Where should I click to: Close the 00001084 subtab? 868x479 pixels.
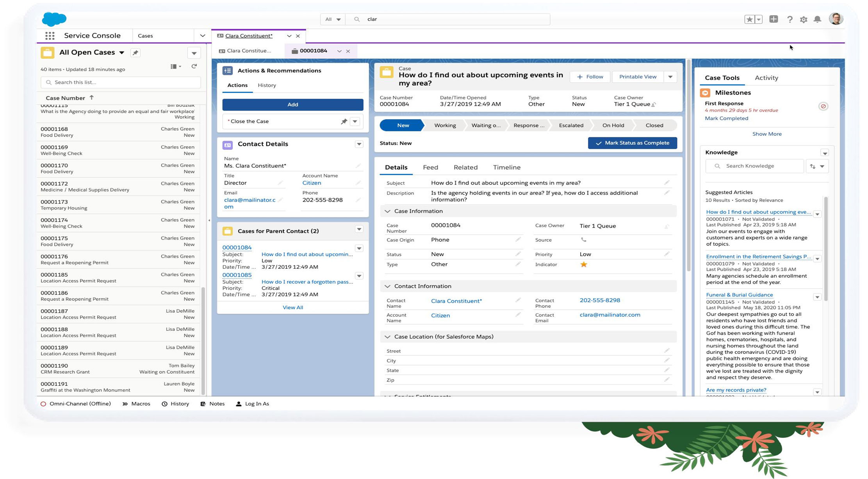click(x=348, y=51)
